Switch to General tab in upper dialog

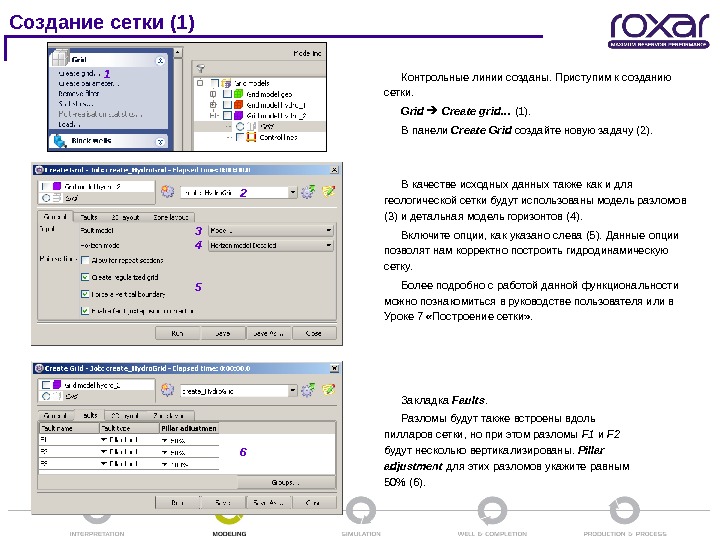55,216
